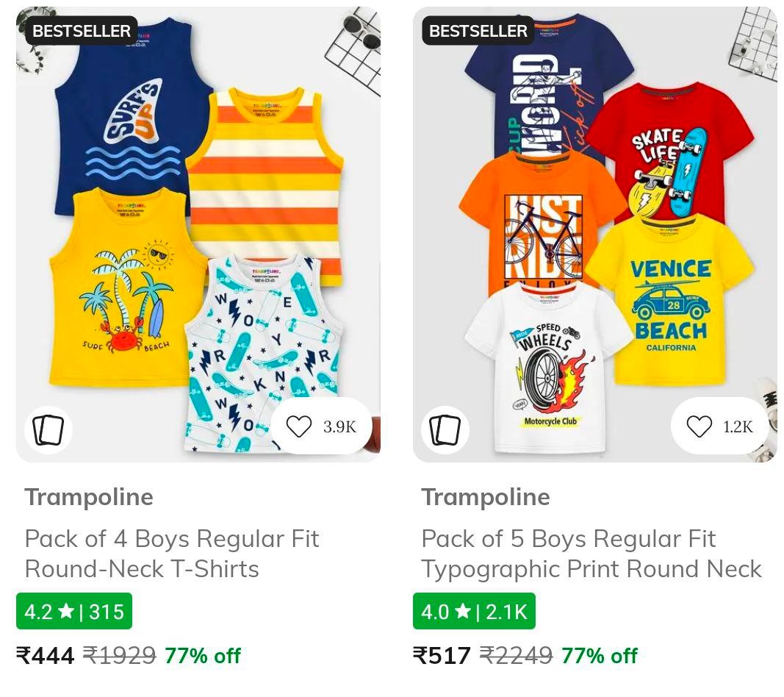Open similar products icon on Pack of 5 card

445,430
